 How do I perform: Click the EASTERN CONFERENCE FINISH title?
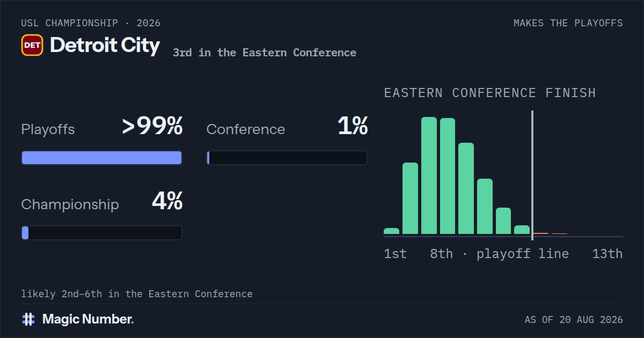click(x=490, y=93)
